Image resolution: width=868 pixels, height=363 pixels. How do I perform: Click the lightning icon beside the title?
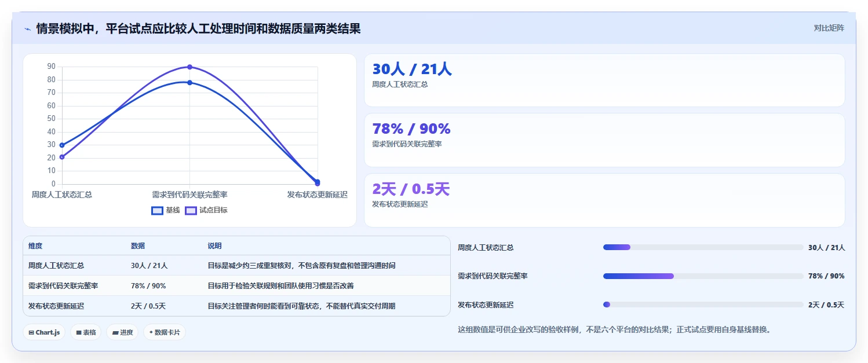click(27, 28)
